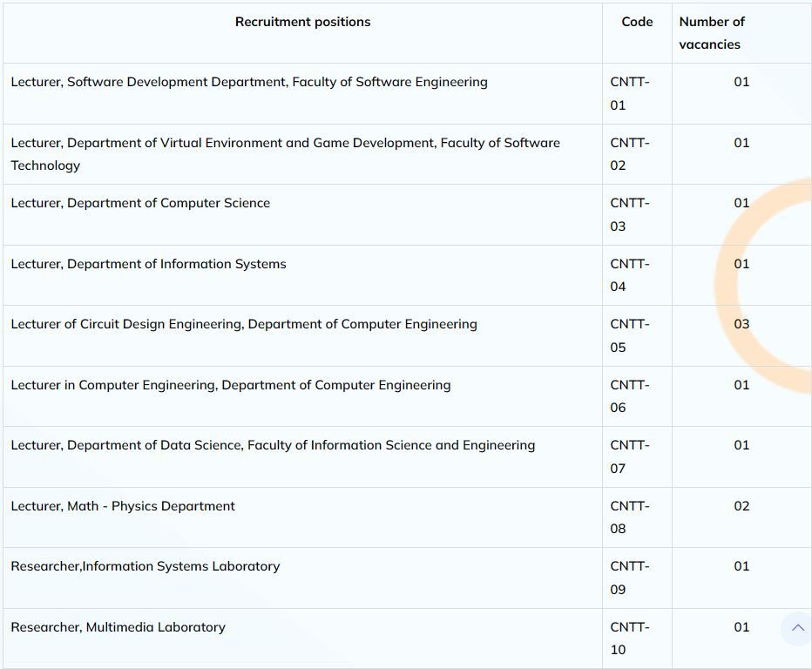
Task: Select the Department of Data Science lecturer row
Action: click(273, 445)
